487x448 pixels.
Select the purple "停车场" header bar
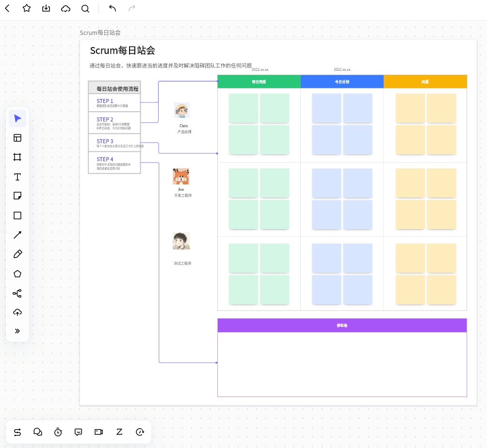click(342, 326)
